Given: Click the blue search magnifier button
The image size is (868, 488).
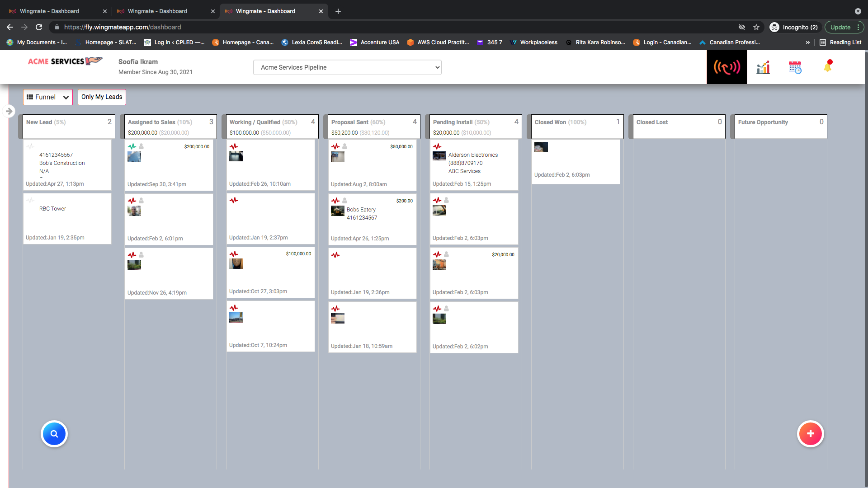Looking at the screenshot, I should pos(54,434).
